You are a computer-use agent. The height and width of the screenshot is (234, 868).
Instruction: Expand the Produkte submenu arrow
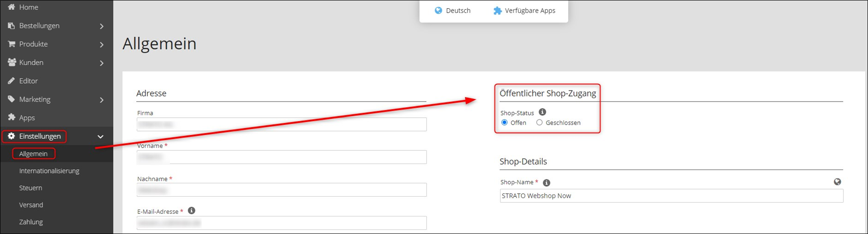(x=102, y=45)
